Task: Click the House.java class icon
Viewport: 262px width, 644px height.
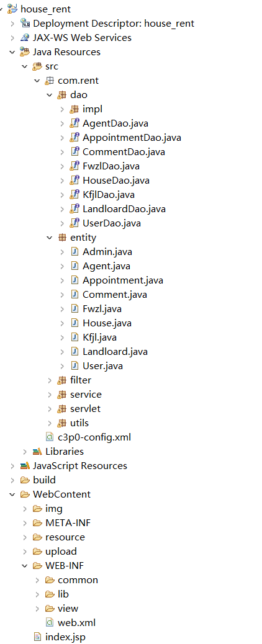Action: [x=75, y=323]
